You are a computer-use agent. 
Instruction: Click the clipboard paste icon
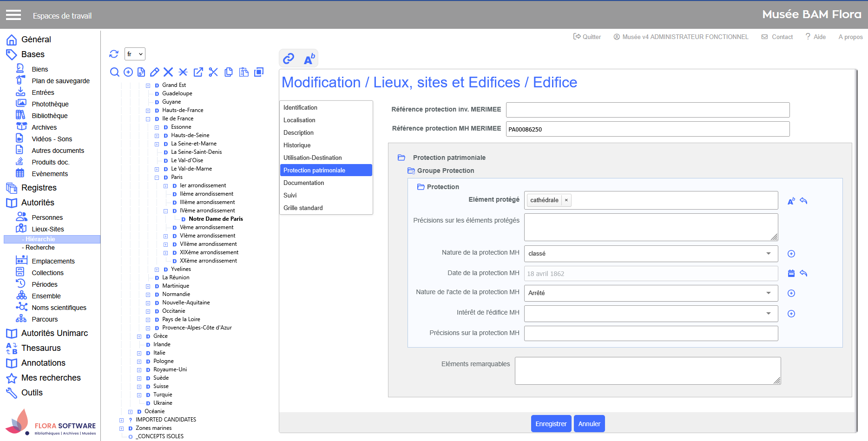point(243,72)
